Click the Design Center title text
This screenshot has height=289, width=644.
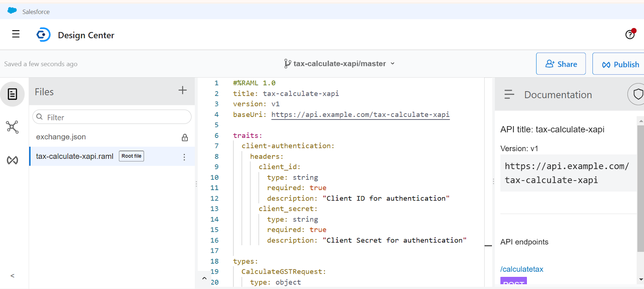[86, 35]
